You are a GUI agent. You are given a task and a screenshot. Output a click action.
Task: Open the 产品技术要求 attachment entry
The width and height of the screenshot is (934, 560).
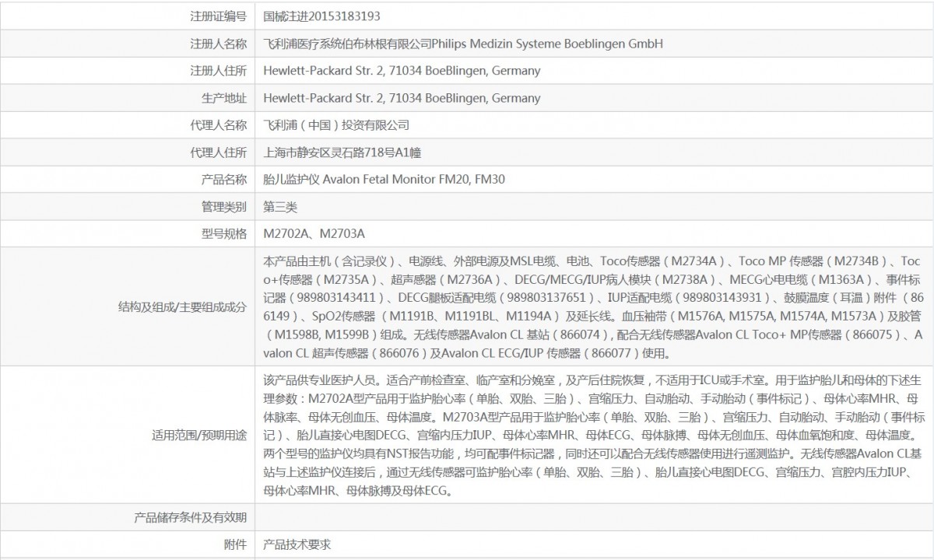[x=298, y=544]
